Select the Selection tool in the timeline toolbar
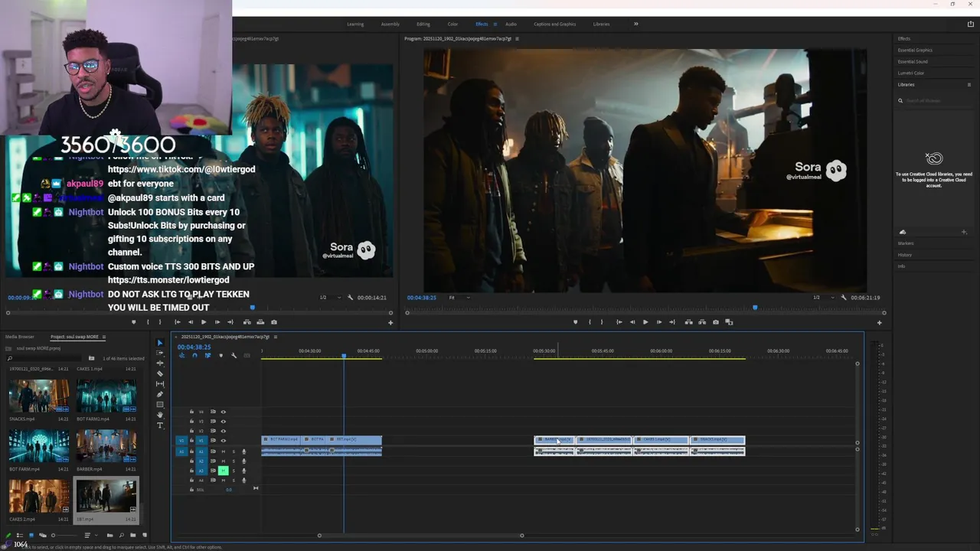The image size is (980, 551). click(x=160, y=343)
